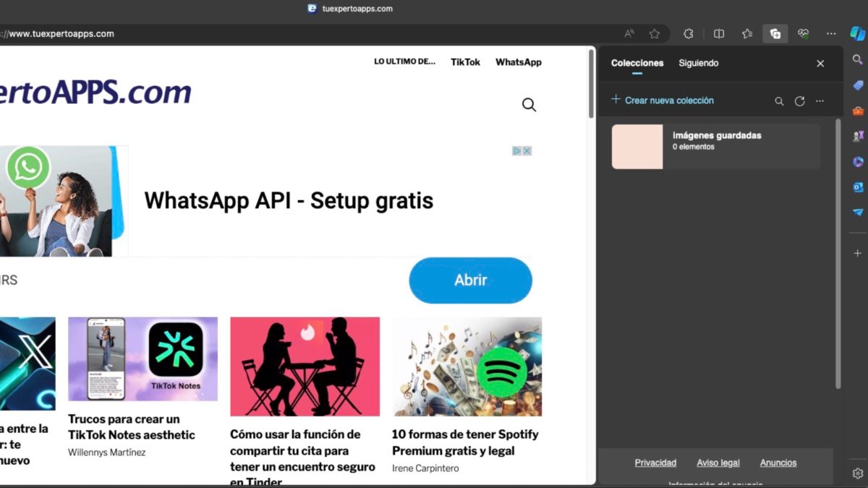
Task: Open the LO ULTIMO DE... menu item
Action: pos(404,61)
